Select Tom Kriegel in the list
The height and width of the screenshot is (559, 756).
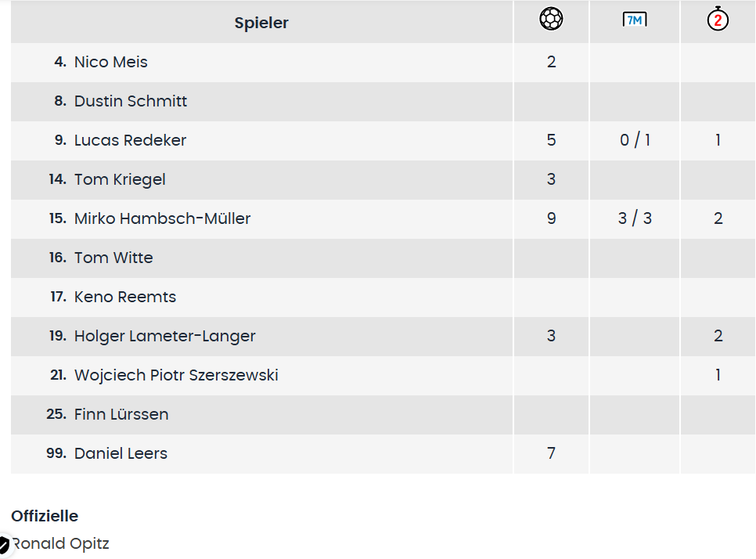pyautogui.click(x=120, y=179)
